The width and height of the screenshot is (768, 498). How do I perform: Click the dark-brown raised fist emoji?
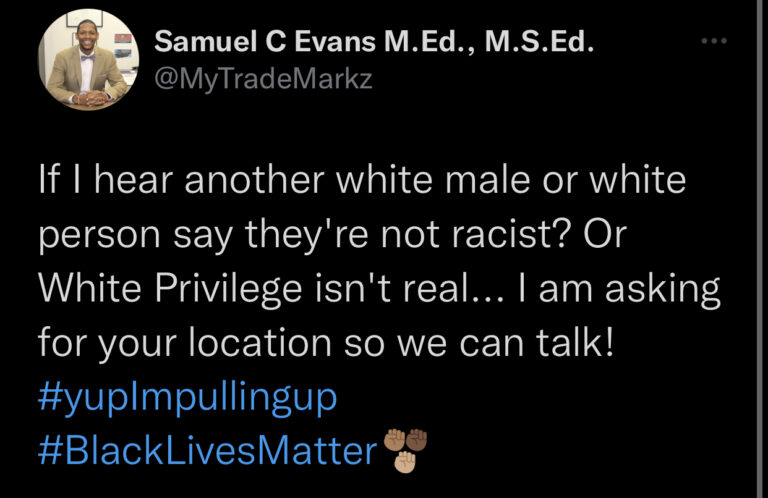click(x=416, y=440)
